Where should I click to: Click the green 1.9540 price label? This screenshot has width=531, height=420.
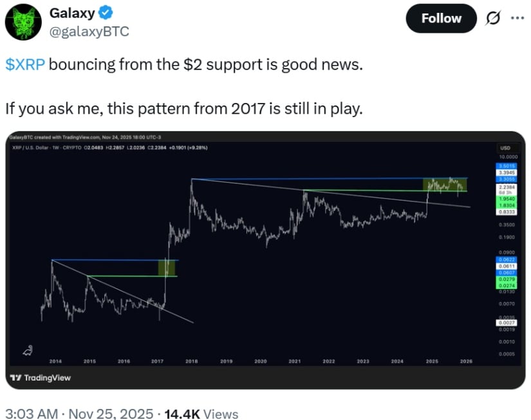[505, 198]
